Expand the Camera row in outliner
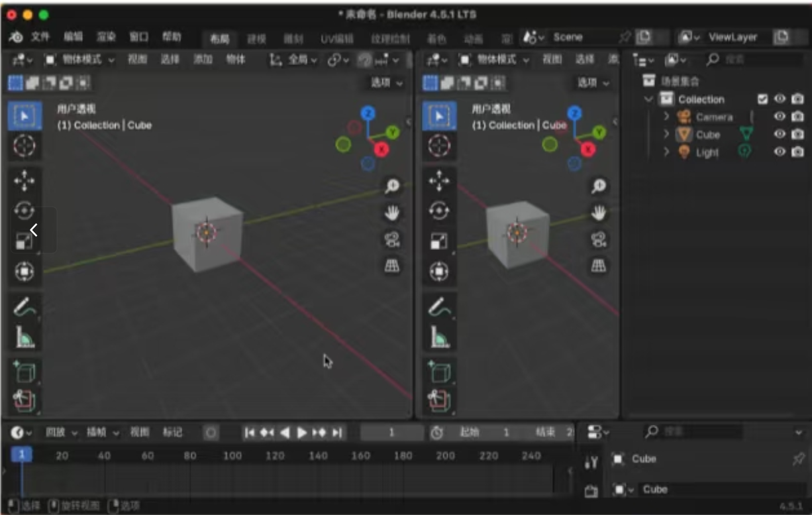 pos(666,117)
